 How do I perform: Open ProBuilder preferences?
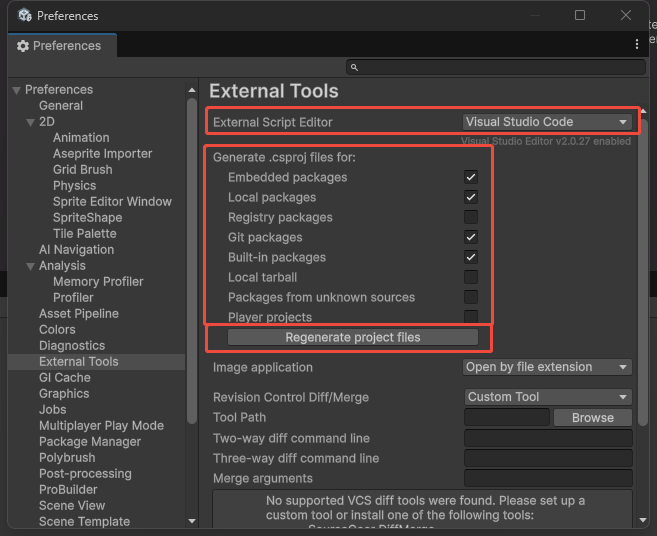pos(68,489)
